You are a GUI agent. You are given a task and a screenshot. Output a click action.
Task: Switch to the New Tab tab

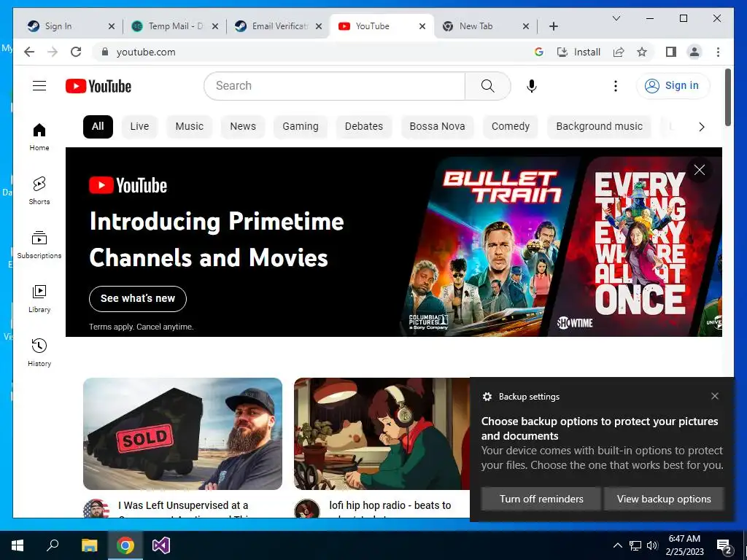(485, 26)
